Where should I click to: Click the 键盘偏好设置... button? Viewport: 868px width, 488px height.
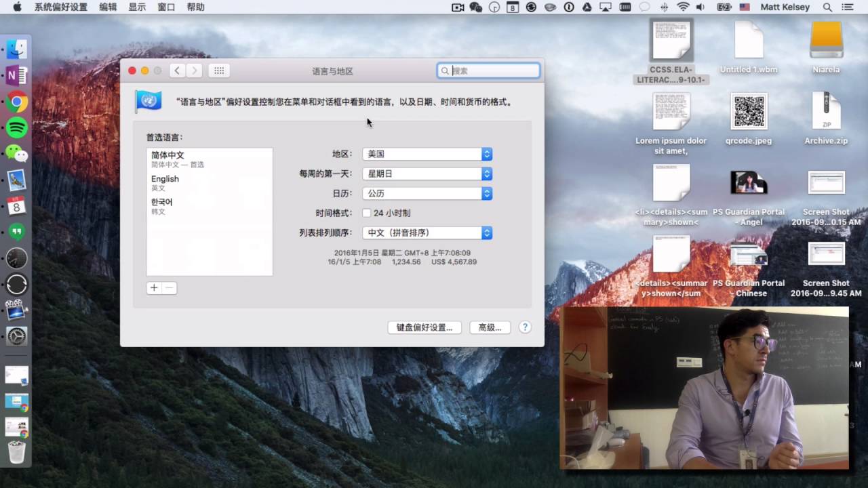425,327
